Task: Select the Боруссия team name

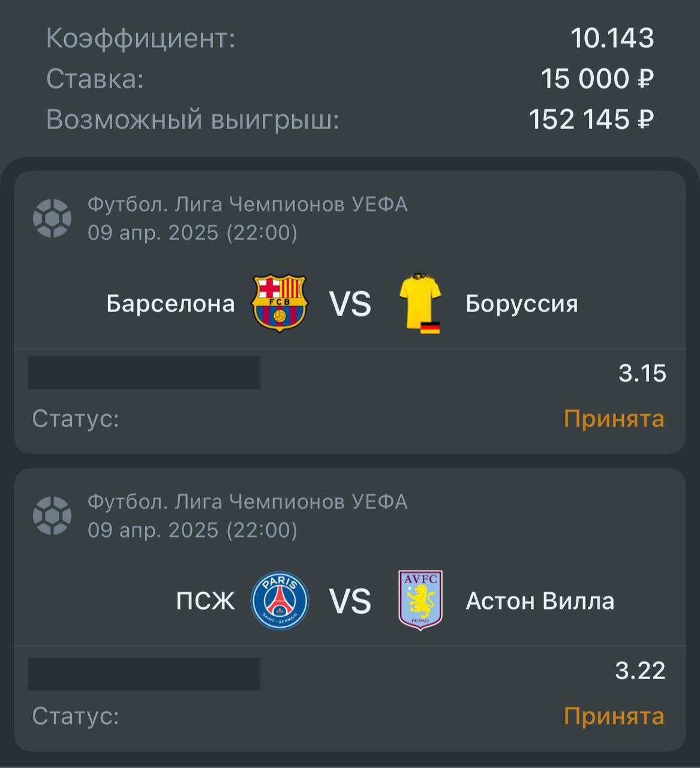Action: (522, 304)
